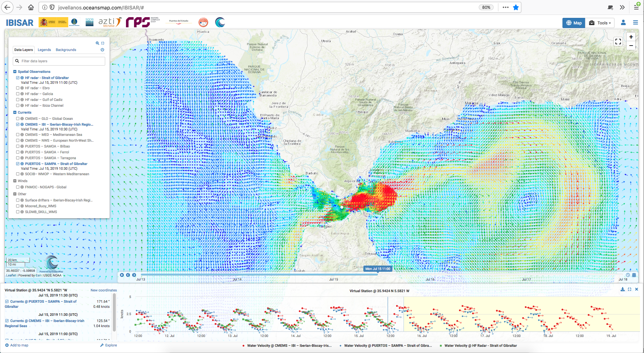Collapse the data layers panel
The image size is (644, 353).
tap(103, 43)
